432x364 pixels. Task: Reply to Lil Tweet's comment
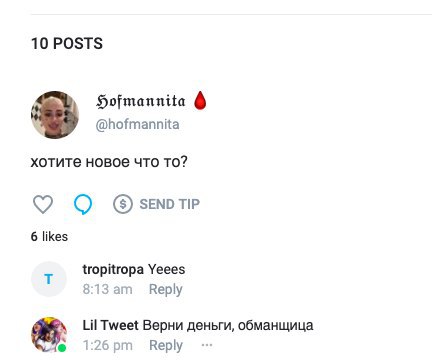point(166,345)
